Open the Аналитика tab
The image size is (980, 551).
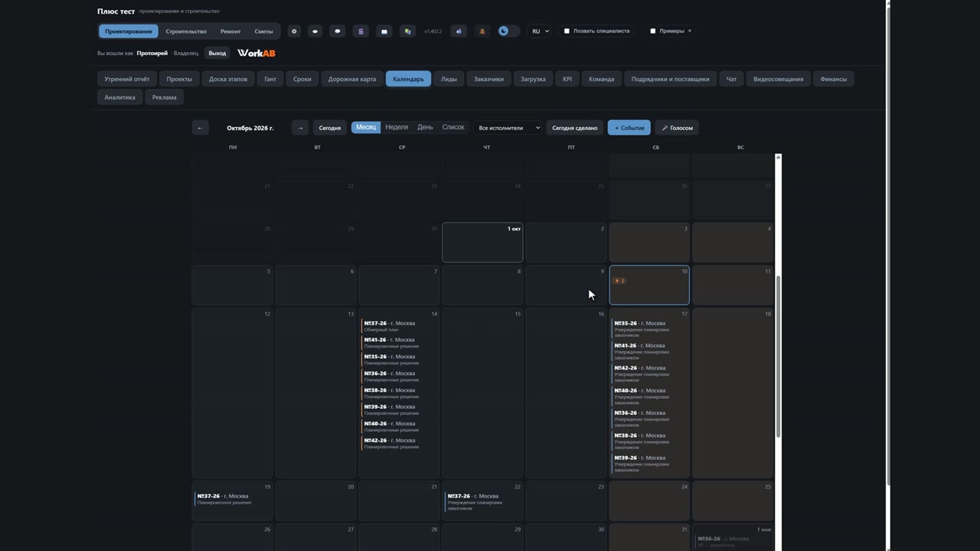[x=119, y=97]
